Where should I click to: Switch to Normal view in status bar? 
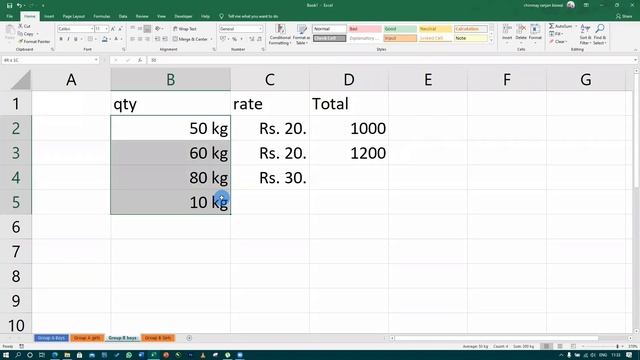[547, 346]
